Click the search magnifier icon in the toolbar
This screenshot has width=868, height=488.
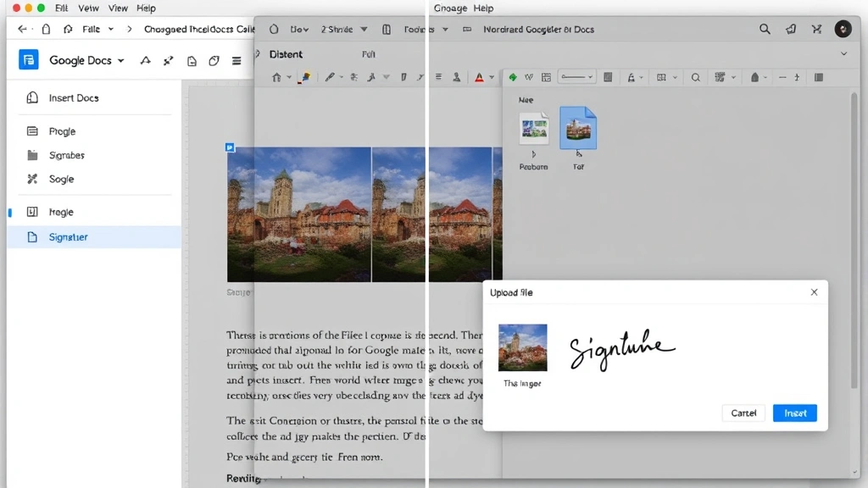click(x=695, y=77)
